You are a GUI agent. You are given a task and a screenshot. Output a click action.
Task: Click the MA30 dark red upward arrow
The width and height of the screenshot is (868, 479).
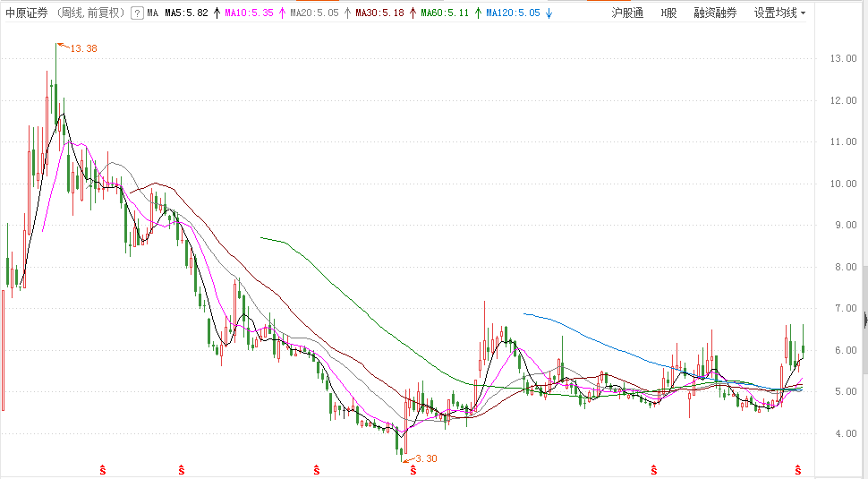(x=413, y=13)
